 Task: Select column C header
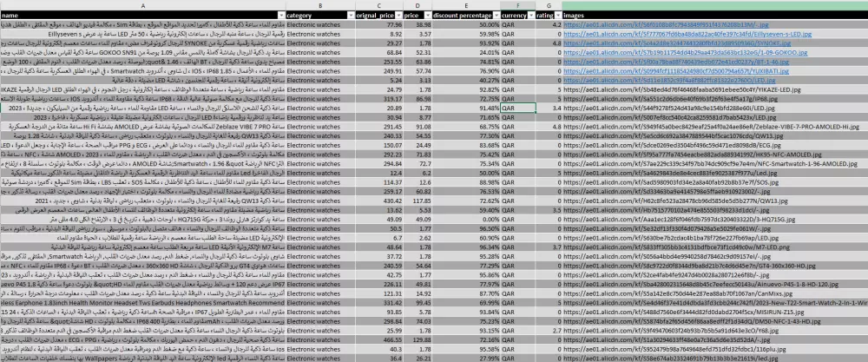[379, 5]
